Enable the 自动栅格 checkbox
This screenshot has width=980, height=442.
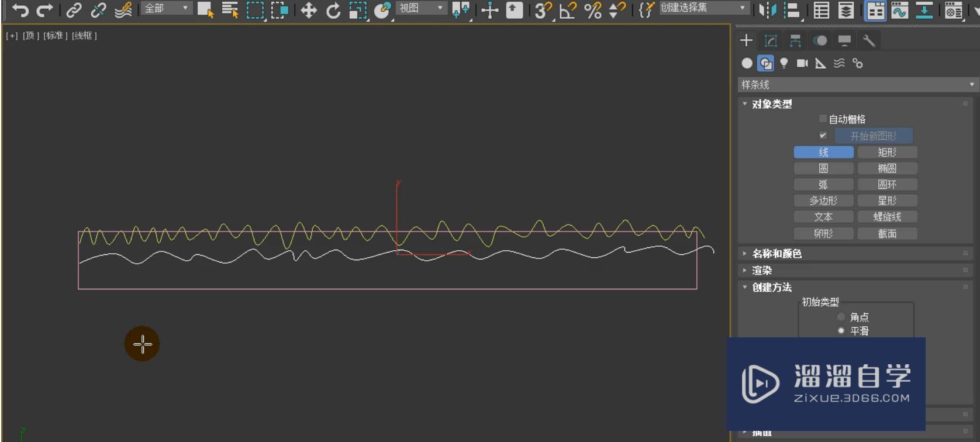coord(823,119)
